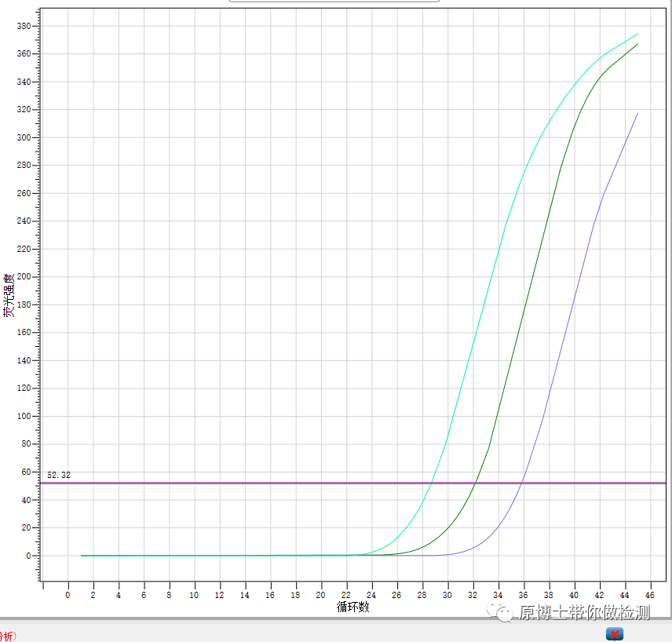Click the 46 tick label on x-axis
This screenshot has width=672, height=642.
[x=650, y=596]
